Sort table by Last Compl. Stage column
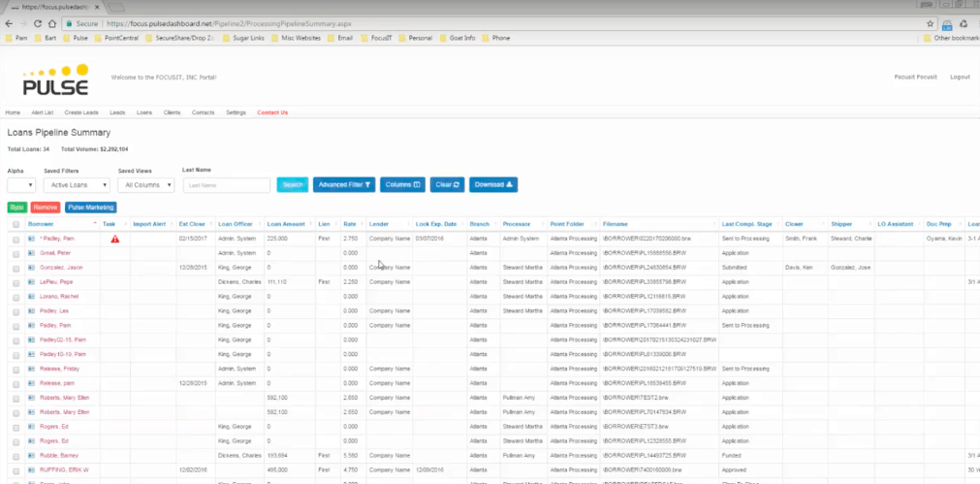The height and width of the screenshot is (484, 980). [x=747, y=224]
